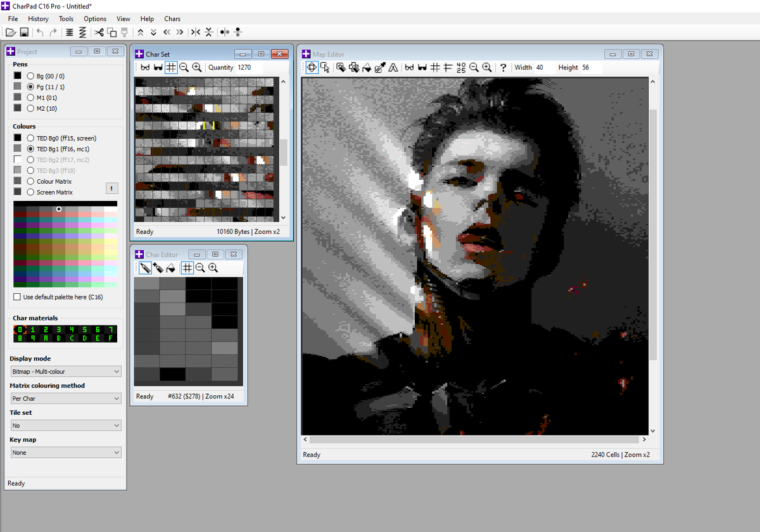Click the exclamation mark button beside Screen Matrix
This screenshot has height=532, width=760.
112,188
